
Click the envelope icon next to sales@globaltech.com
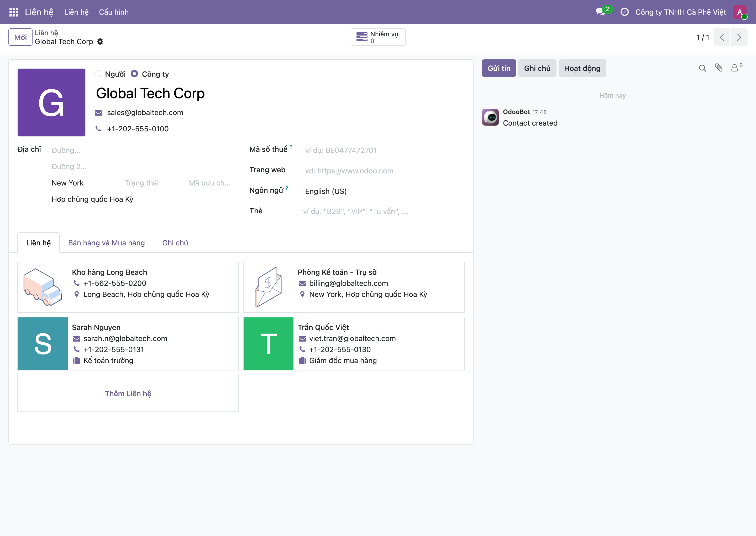pos(98,112)
